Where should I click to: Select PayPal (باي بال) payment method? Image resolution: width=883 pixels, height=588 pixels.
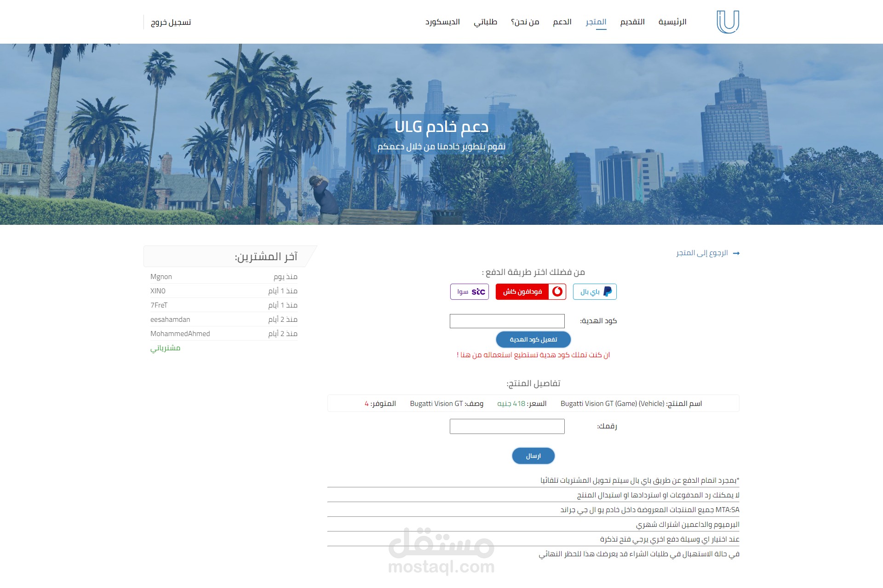pyautogui.click(x=595, y=291)
